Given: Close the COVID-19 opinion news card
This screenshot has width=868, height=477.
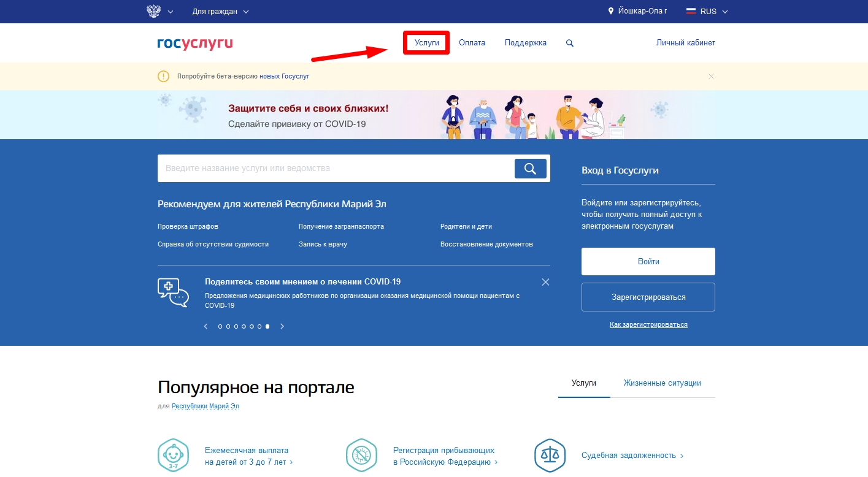Looking at the screenshot, I should tap(545, 282).
